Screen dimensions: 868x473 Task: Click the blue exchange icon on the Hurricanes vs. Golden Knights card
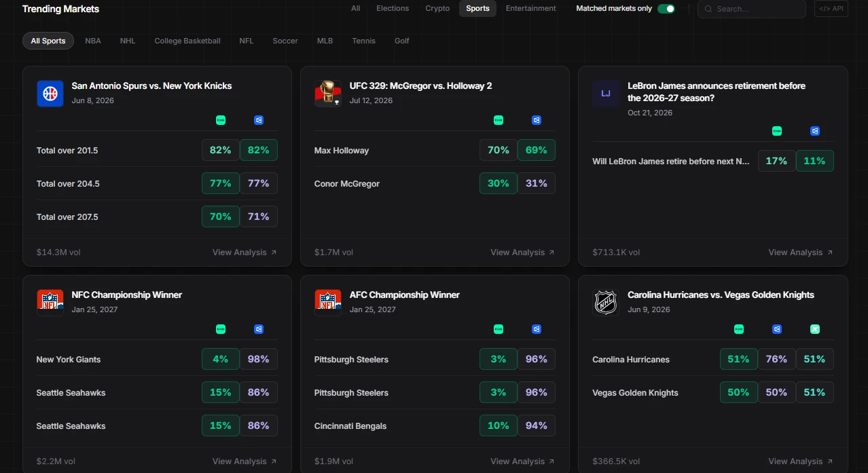tap(777, 329)
